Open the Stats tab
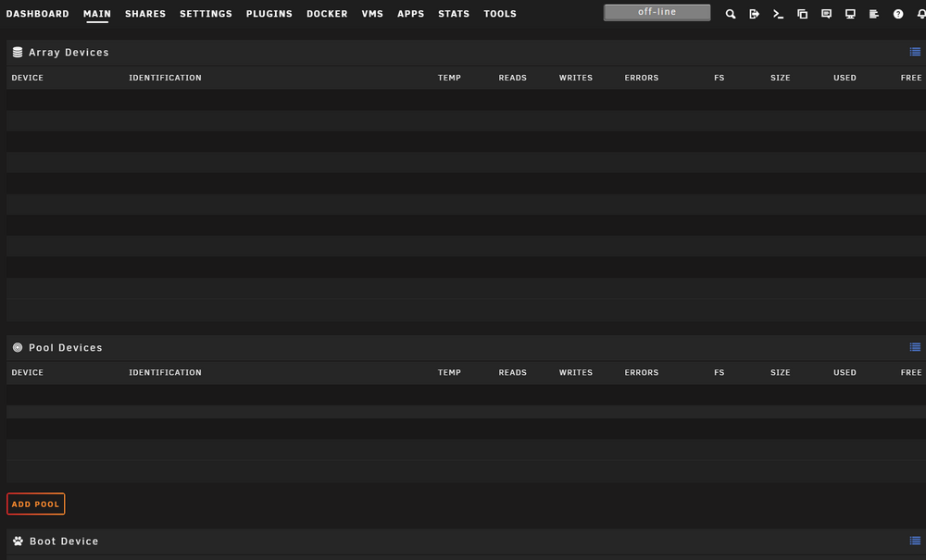The width and height of the screenshot is (926, 560). pyautogui.click(x=454, y=14)
